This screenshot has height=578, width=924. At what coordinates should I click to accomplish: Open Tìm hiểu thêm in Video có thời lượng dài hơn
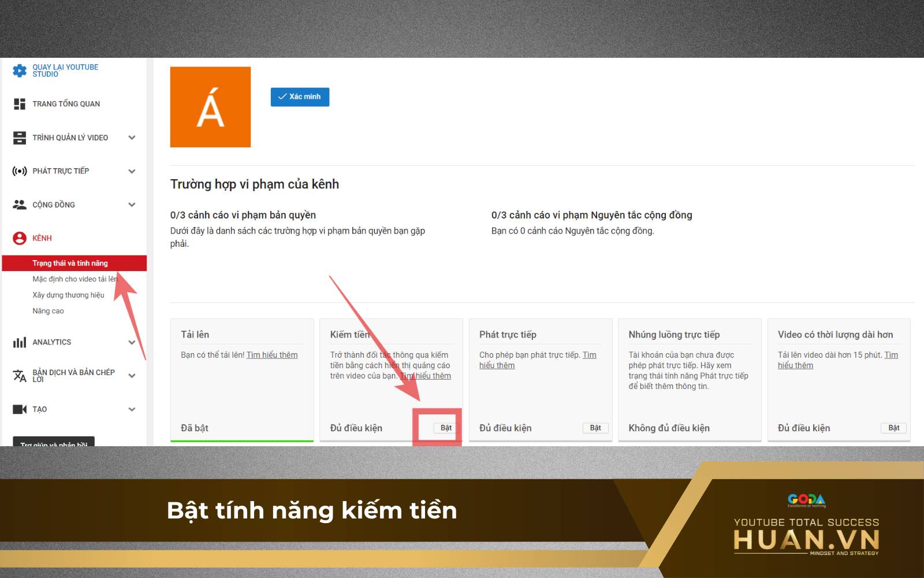(x=837, y=360)
